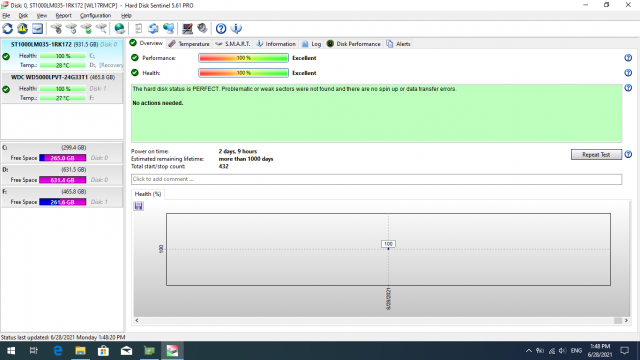640x360 pixels.
Task: Click the help icon beside status message
Action: (628, 88)
